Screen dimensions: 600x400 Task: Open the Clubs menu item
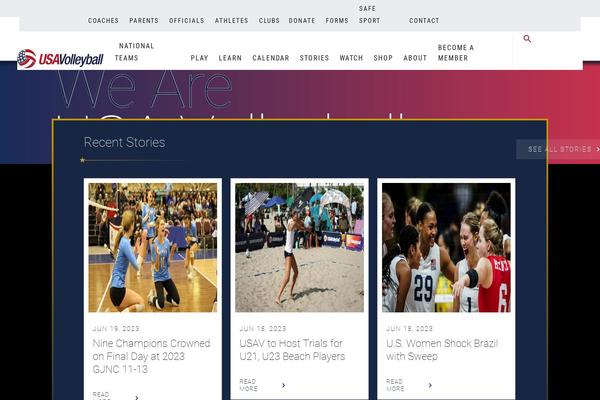pos(269,21)
